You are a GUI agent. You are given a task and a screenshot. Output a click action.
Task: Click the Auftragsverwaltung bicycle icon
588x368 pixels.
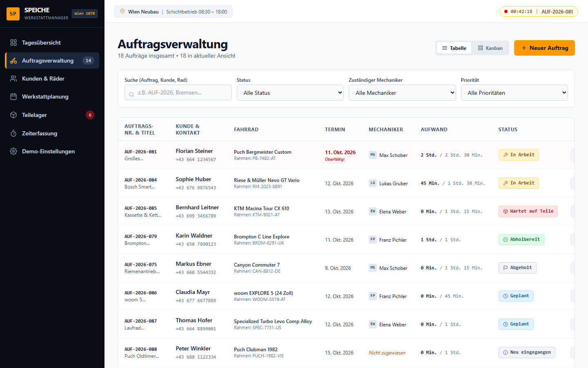pos(13,61)
